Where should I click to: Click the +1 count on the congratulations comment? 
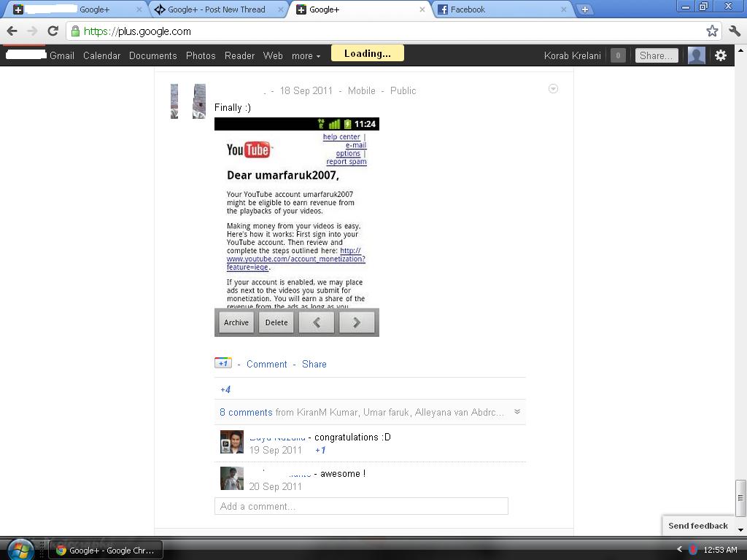(x=321, y=450)
